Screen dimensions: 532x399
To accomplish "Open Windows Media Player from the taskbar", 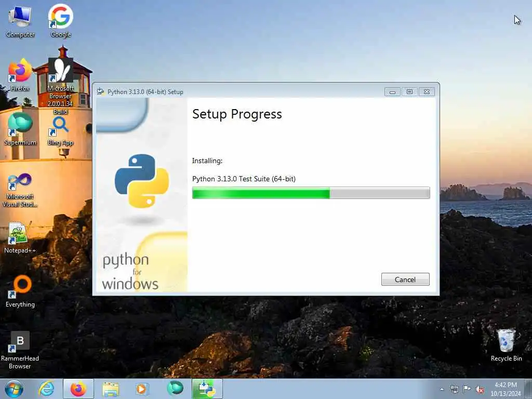I will (x=141, y=389).
